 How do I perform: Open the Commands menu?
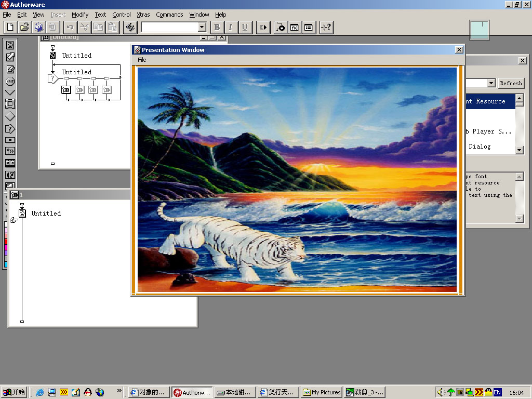click(x=170, y=15)
